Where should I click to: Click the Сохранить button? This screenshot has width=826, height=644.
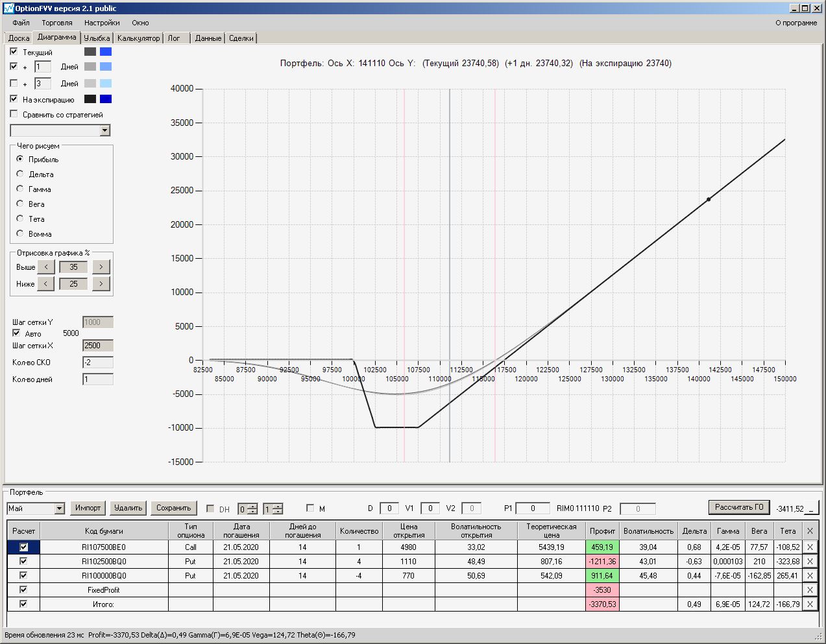[174, 508]
